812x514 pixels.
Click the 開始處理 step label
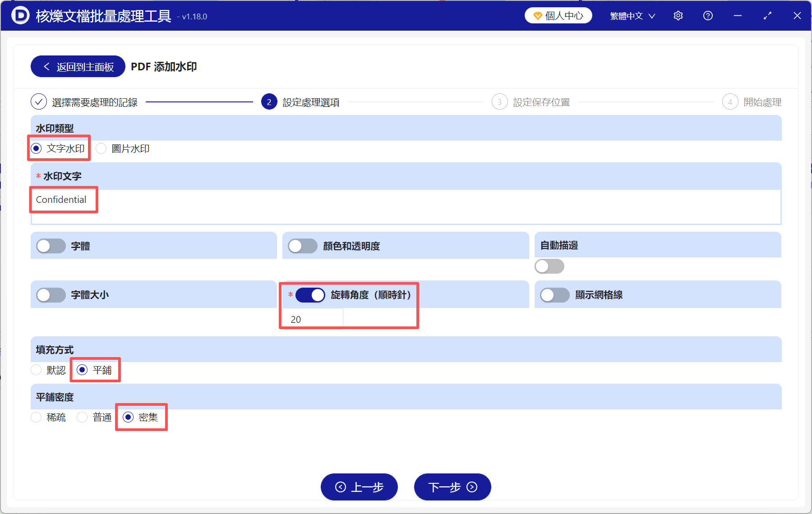(x=761, y=101)
